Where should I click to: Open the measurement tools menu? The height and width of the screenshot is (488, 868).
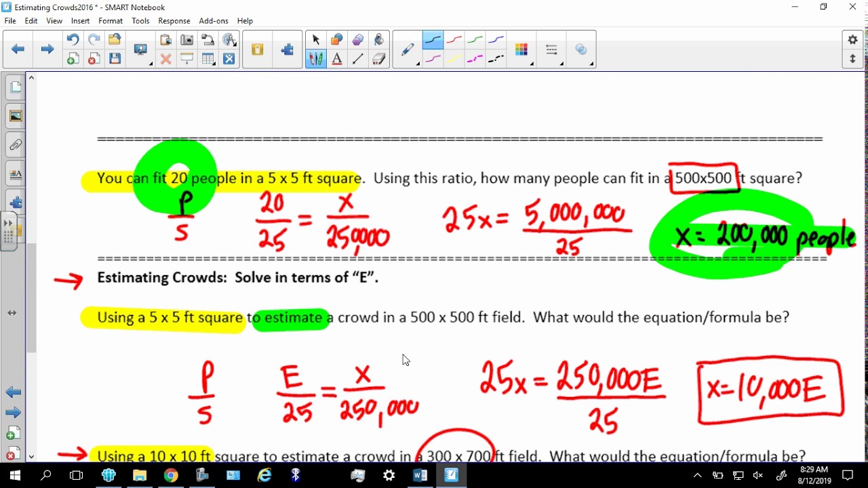tap(229, 40)
